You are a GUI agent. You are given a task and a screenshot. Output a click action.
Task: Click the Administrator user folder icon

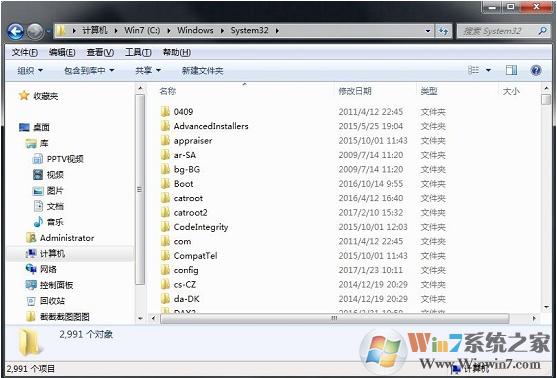[31, 238]
